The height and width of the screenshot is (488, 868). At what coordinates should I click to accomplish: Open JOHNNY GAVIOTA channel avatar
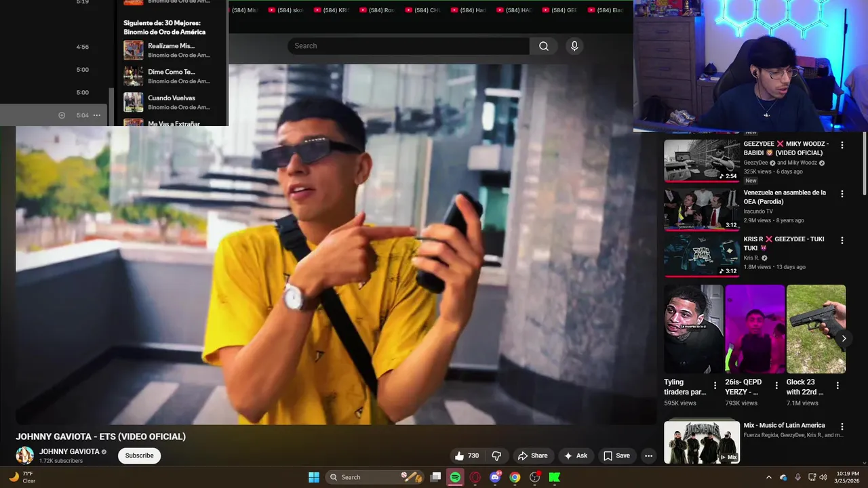(25, 455)
